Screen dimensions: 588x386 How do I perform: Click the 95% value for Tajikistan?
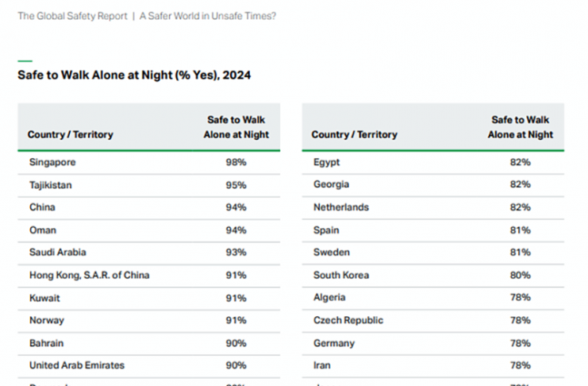pyautogui.click(x=236, y=185)
